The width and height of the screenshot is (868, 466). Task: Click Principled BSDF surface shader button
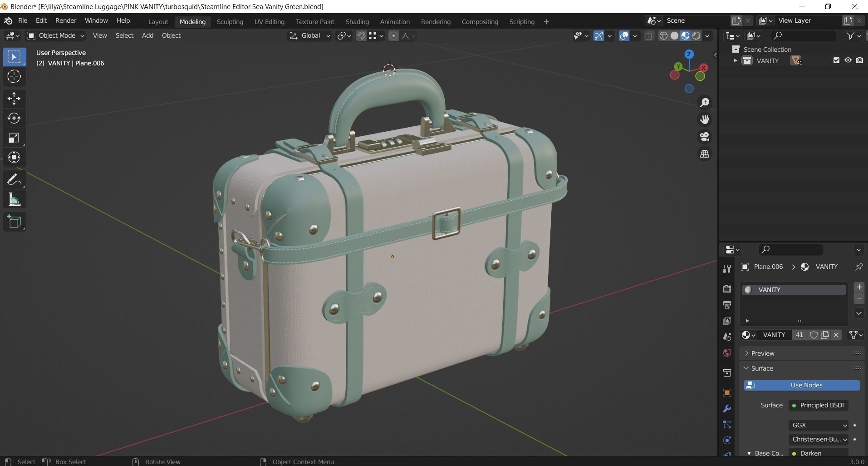click(x=819, y=405)
